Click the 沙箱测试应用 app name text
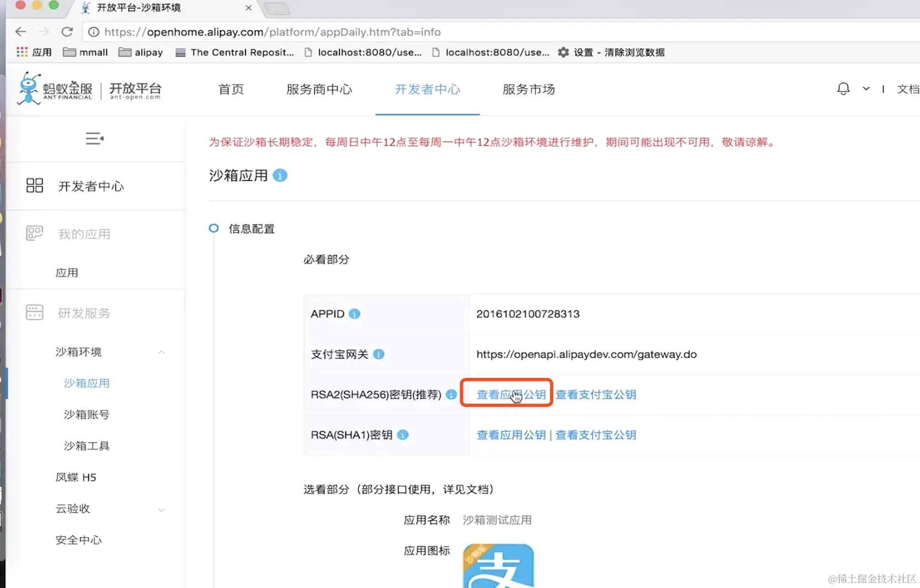Viewport: 920px width, 588px height. tap(497, 520)
